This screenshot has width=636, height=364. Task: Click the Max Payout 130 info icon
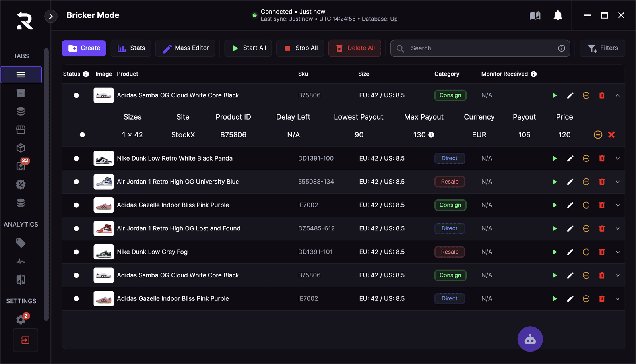click(431, 135)
